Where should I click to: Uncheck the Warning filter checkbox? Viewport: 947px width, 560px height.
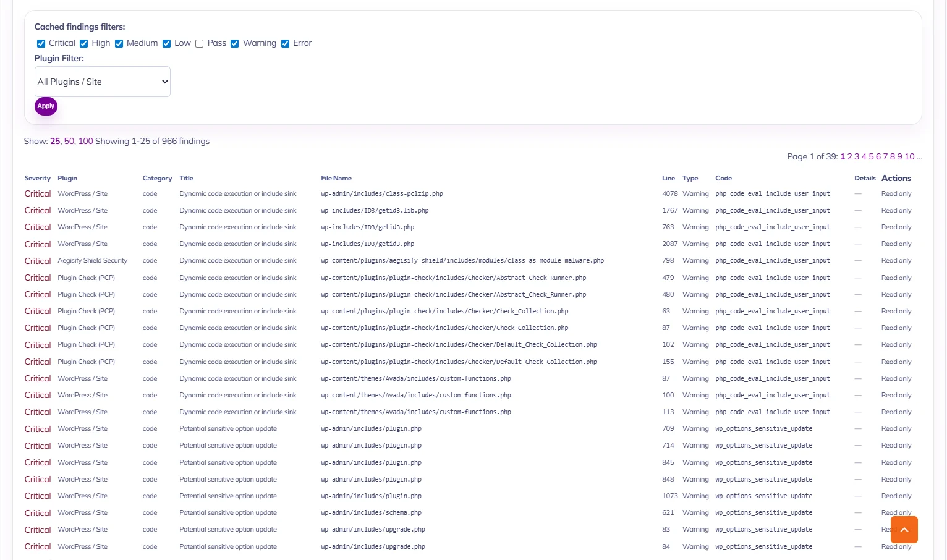coord(234,43)
